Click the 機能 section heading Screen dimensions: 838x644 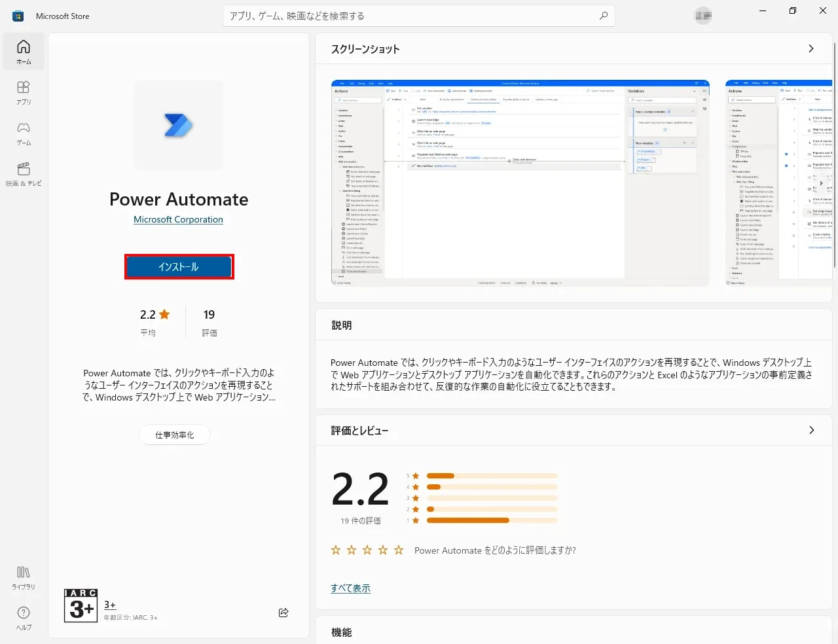[342, 632]
